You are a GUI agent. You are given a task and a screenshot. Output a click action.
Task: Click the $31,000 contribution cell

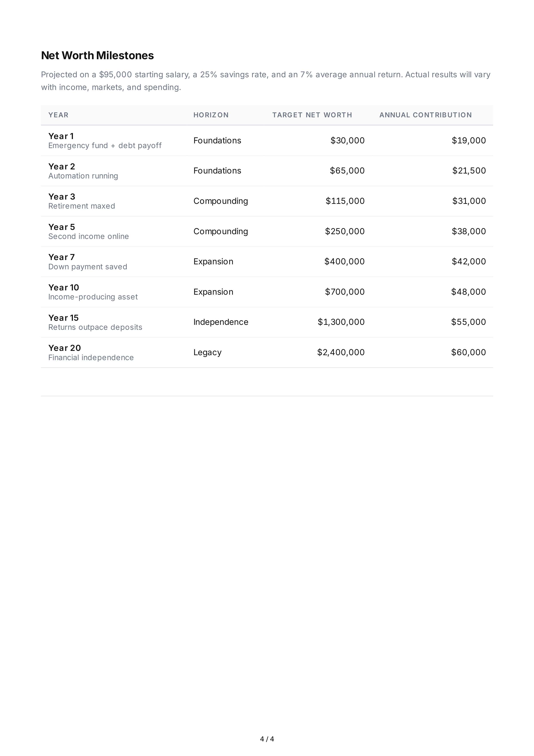(x=469, y=201)
